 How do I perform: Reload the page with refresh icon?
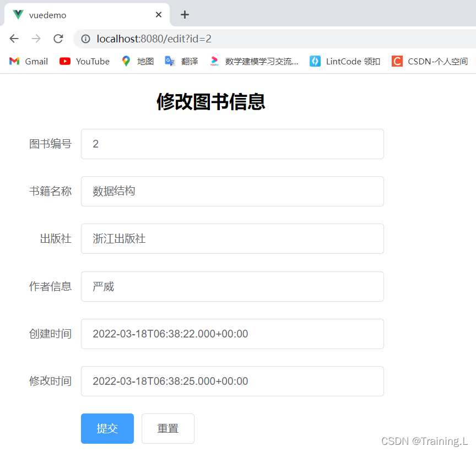point(58,39)
